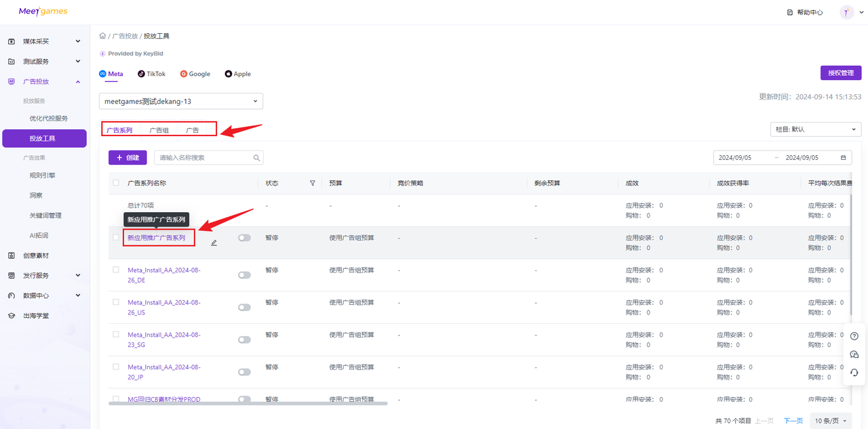868x429 pixels.
Task: Open 规则引擎 in the sidebar
Action: coord(43,176)
